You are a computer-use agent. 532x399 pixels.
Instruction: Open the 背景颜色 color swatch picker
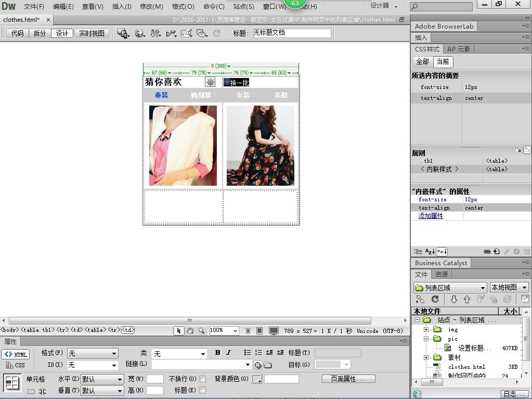click(257, 379)
